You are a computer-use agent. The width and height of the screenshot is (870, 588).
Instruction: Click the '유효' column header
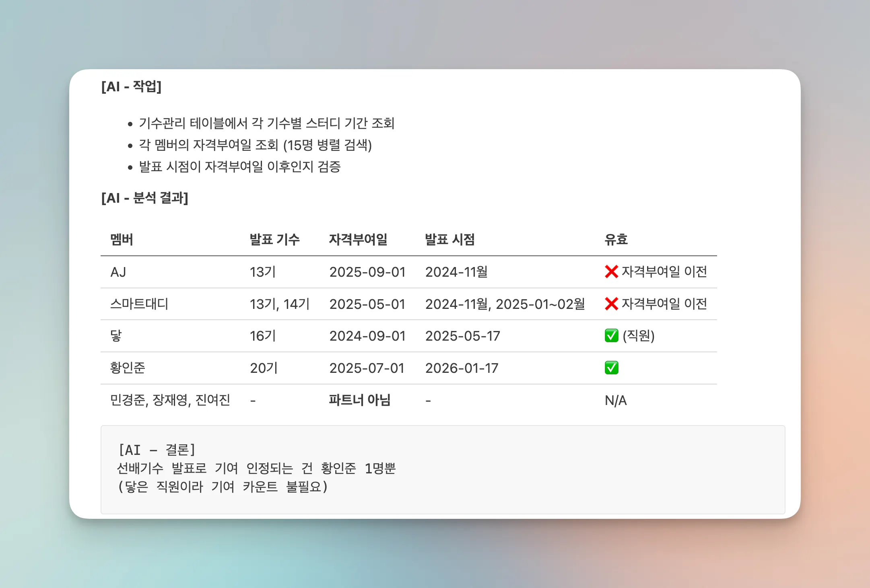[616, 240]
